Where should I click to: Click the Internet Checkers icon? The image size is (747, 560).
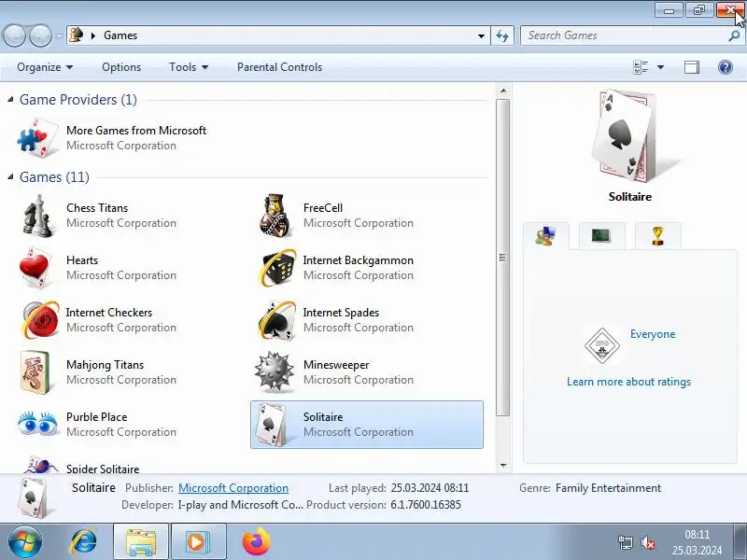40,320
